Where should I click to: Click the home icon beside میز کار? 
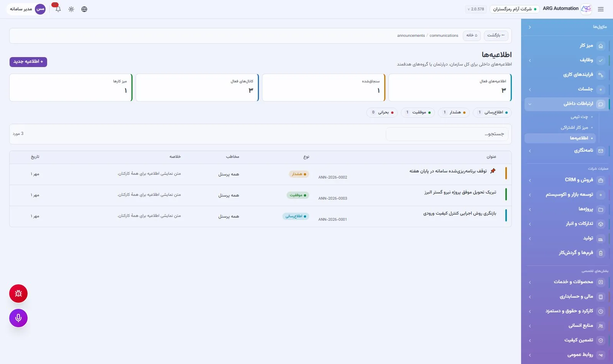tap(601, 46)
